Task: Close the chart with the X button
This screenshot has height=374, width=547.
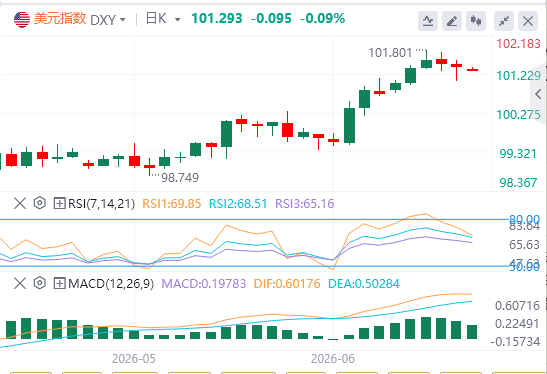Action: [528, 21]
